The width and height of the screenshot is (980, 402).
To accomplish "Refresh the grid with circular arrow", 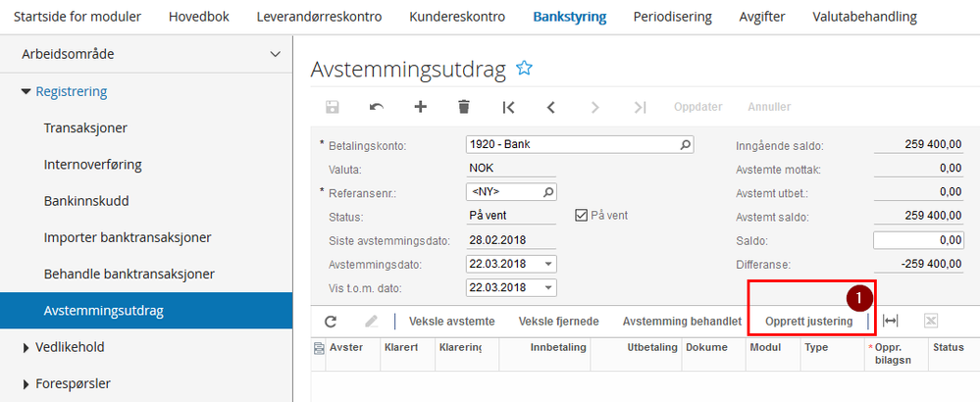I will pos(331,322).
